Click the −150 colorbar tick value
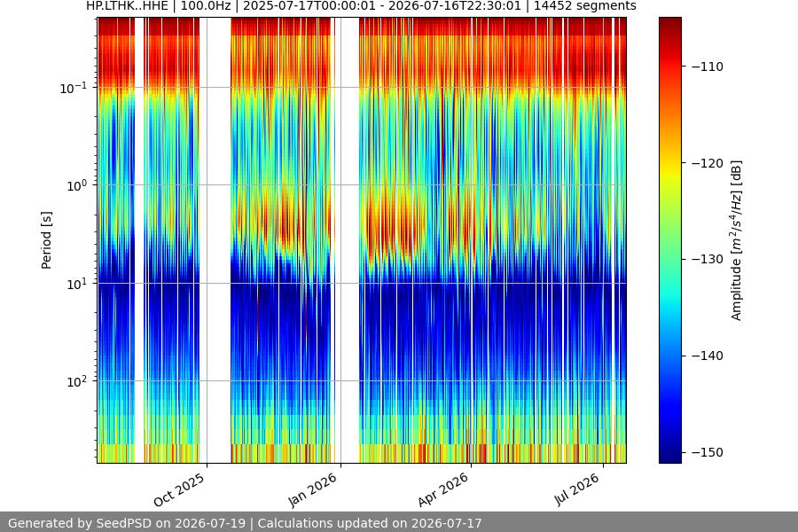The image size is (798, 532). (708, 452)
